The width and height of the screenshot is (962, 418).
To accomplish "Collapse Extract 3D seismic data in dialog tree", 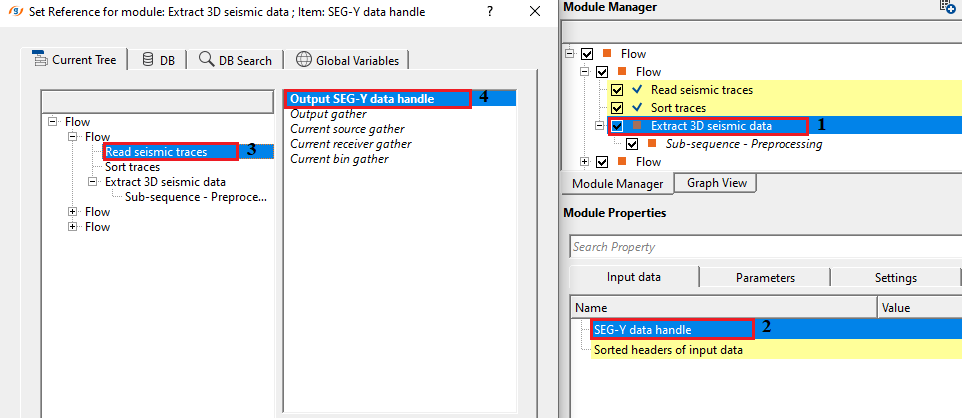I will pos(93,182).
